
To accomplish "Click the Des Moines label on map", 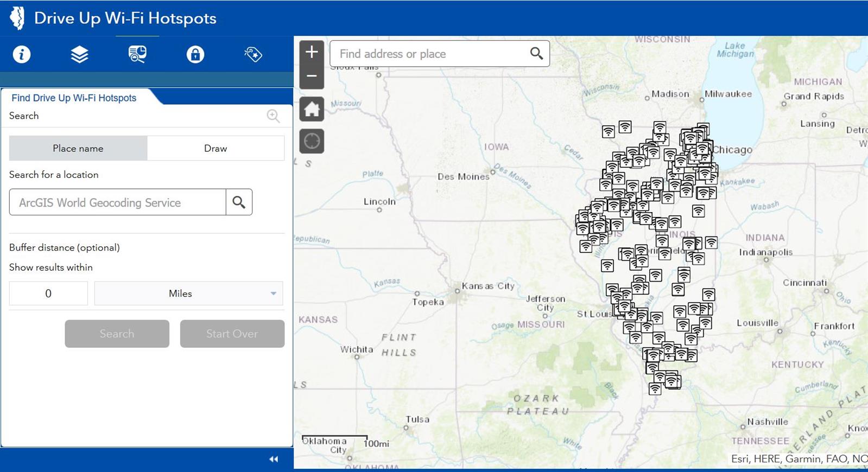I will tap(464, 176).
